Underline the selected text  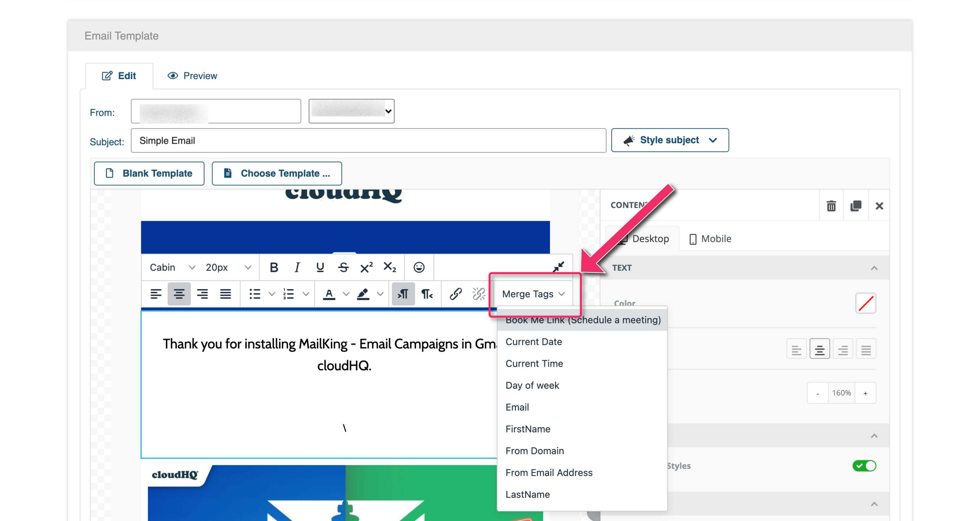pyautogui.click(x=320, y=267)
